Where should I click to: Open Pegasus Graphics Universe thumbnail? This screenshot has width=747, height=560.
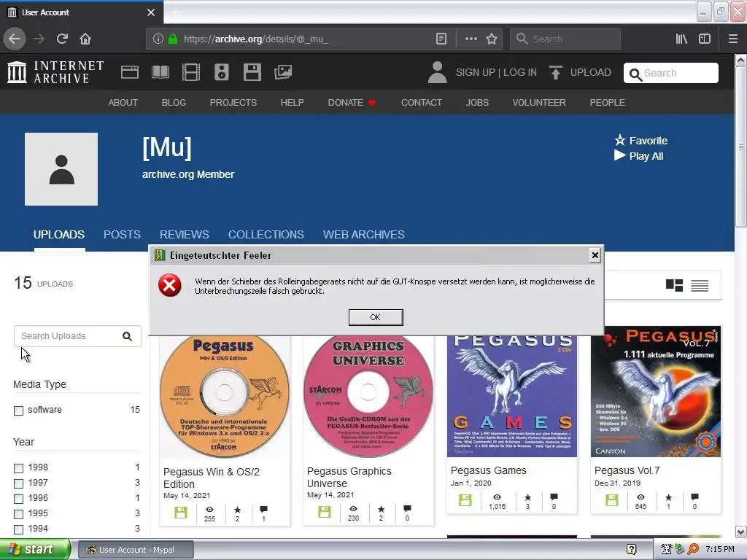368,397
